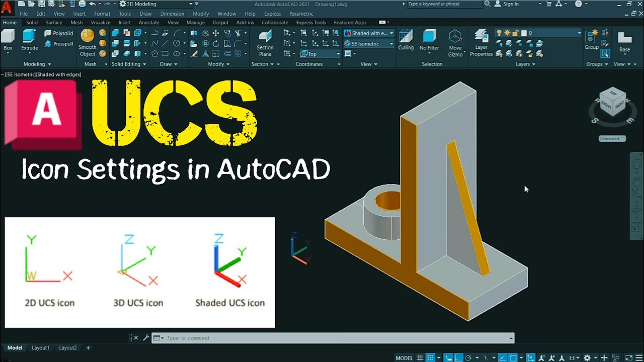The image size is (644, 362).
Task: Click the Group tool
Action: [x=592, y=40]
